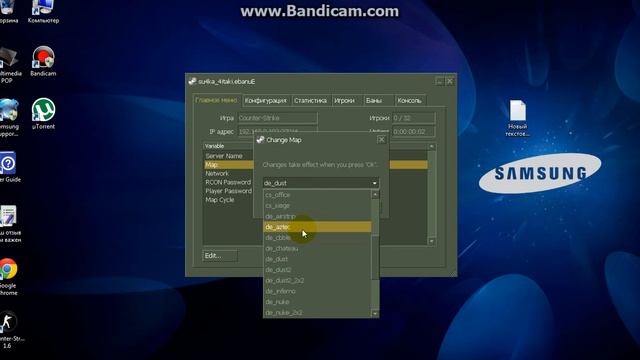Viewport: 640px width, 360px height.
Task: Select de_airstrip from the map list
Action: point(317,216)
